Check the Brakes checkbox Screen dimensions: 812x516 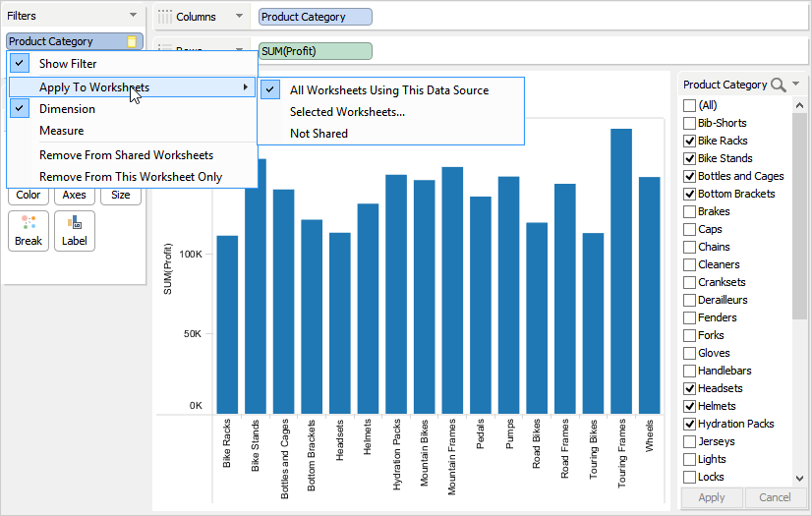coord(689,211)
